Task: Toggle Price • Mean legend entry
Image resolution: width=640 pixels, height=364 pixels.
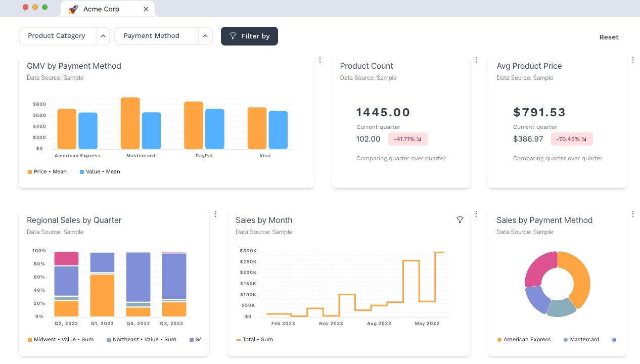Action: point(47,172)
